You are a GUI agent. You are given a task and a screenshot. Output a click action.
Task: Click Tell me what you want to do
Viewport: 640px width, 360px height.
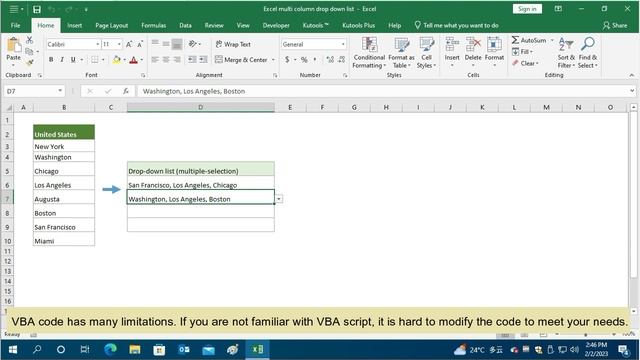(x=456, y=25)
